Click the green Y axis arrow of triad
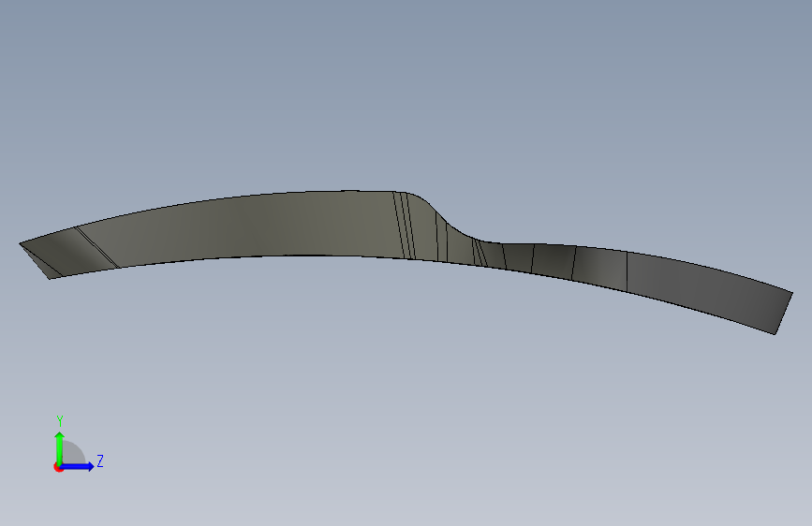Screen dimensions: 812x526 60,448
